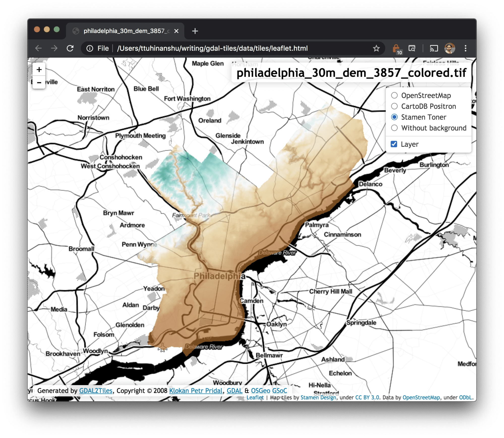
Task: Click the new tab plus button
Action: click(x=197, y=30)
